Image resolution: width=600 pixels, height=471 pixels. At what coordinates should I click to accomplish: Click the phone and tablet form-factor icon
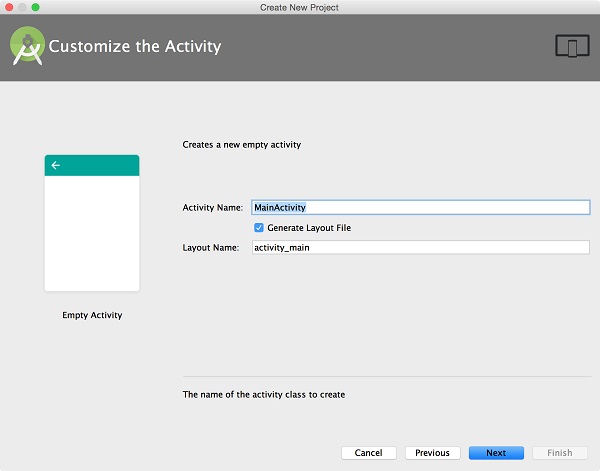pyautogui.click(x=570, y=46)
